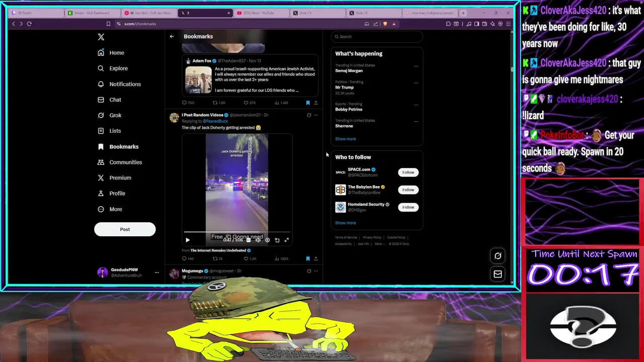
Task: Open Explore in the sidebar
Action: click(x=113, y=68)
